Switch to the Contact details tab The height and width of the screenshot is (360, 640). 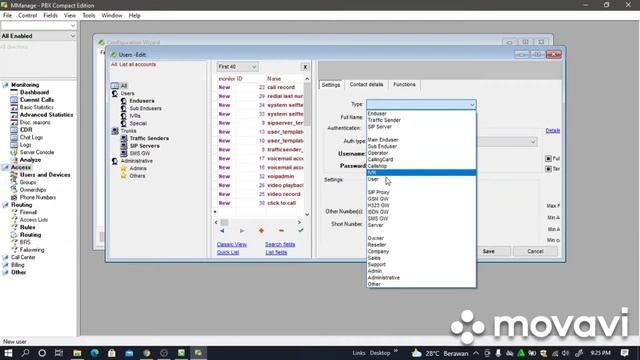tap(366, 84)
